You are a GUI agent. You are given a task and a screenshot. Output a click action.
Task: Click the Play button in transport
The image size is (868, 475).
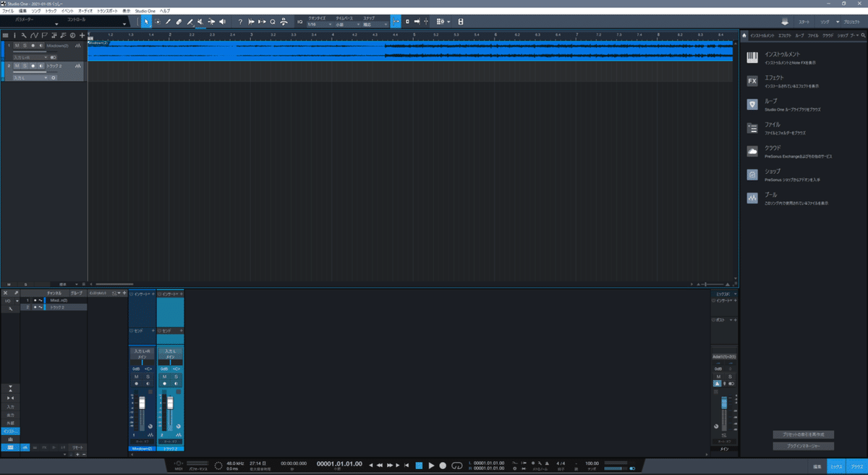pyautogui.click(x=431, y=465)
